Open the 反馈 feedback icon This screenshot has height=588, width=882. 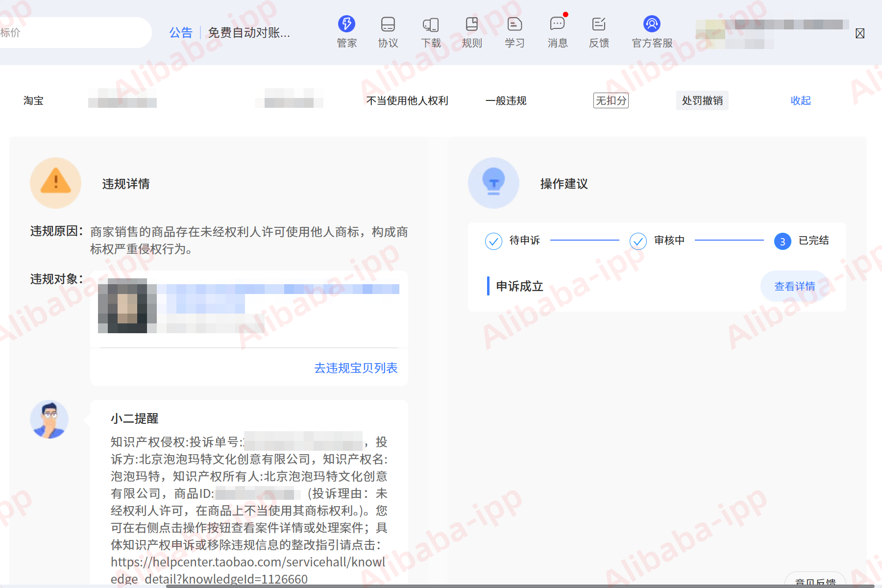click(599, 24)
